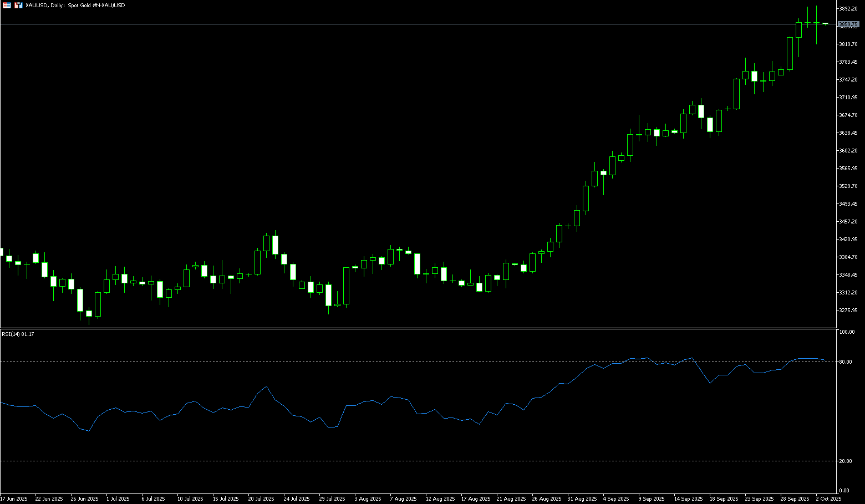Click the 17 Jun 2025 date label

tap(14, 499)
